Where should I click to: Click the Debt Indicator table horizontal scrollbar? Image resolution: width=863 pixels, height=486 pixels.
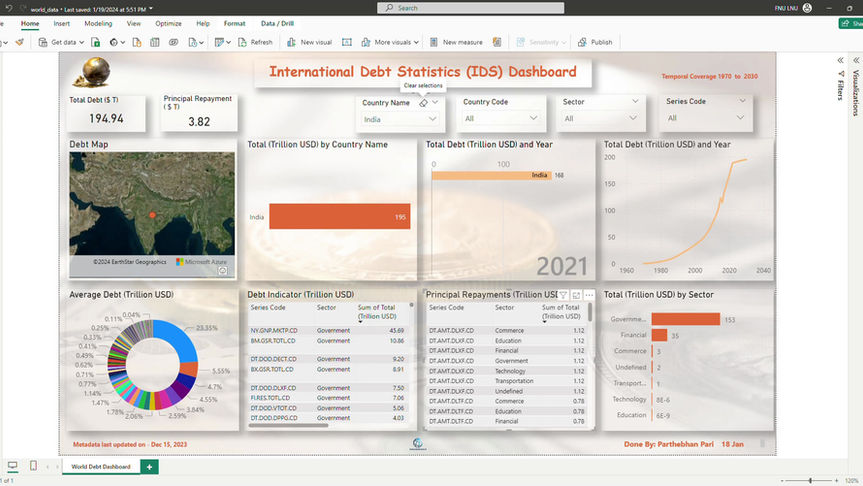pyautogui.click(x=288, y=425)
